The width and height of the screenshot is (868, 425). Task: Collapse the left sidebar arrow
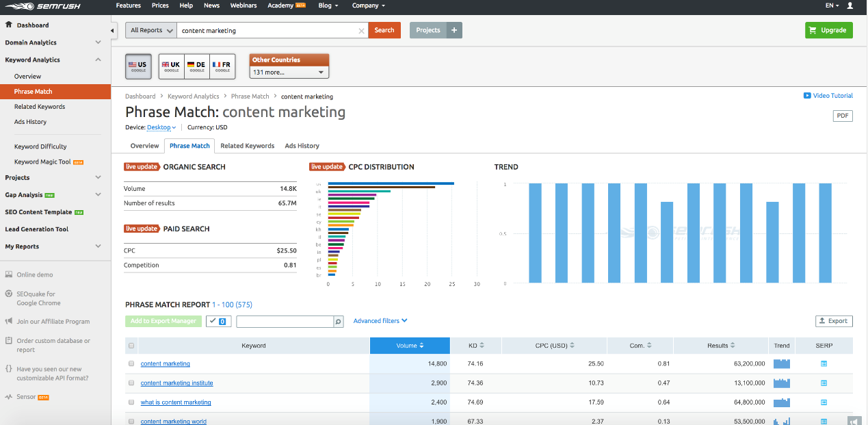[113, 31]
